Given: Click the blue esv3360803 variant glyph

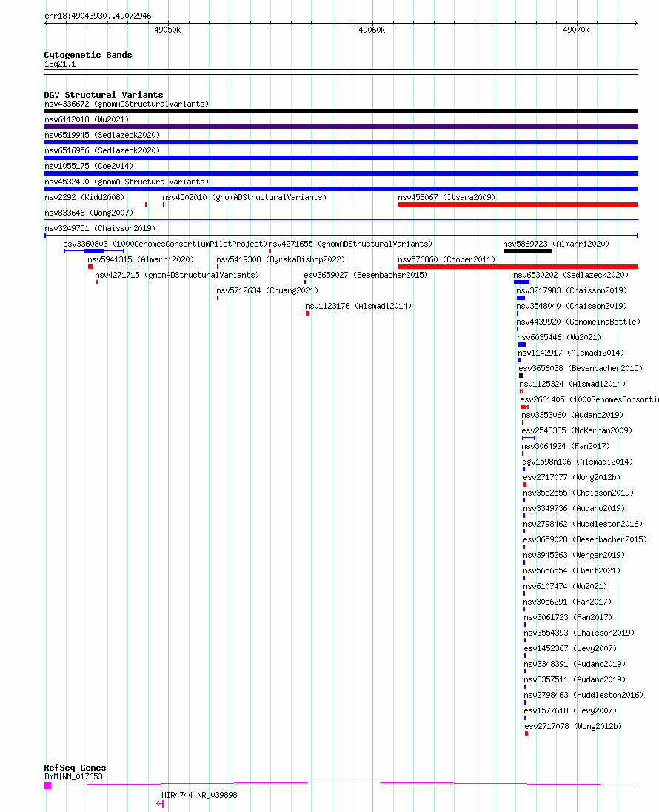Looking at the screenshot, I should tap(94, 251).
